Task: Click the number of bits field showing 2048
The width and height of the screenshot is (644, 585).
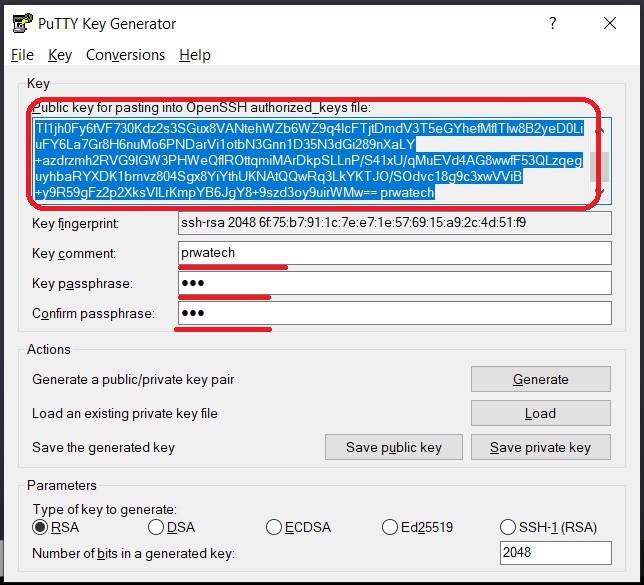Action: (x=555, y=553)
